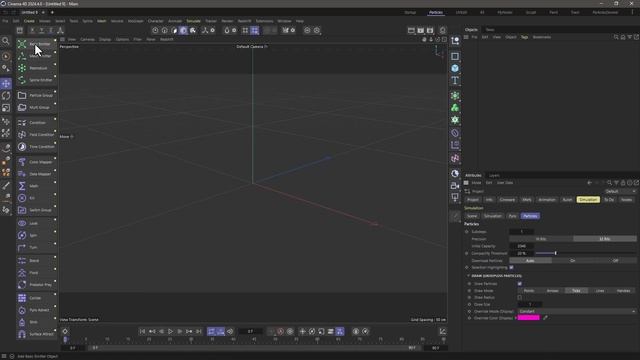Viewport: 640px width, 360px height.
Task: Jump to the end of the timeline
Action: 199,331
